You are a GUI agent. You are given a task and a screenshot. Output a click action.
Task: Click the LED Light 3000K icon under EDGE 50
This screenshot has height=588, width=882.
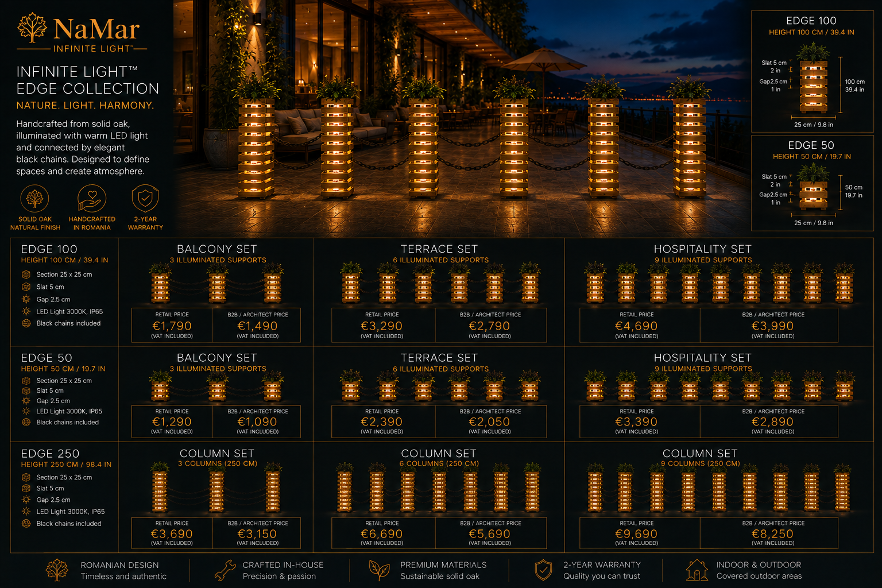tap(26, 411)
